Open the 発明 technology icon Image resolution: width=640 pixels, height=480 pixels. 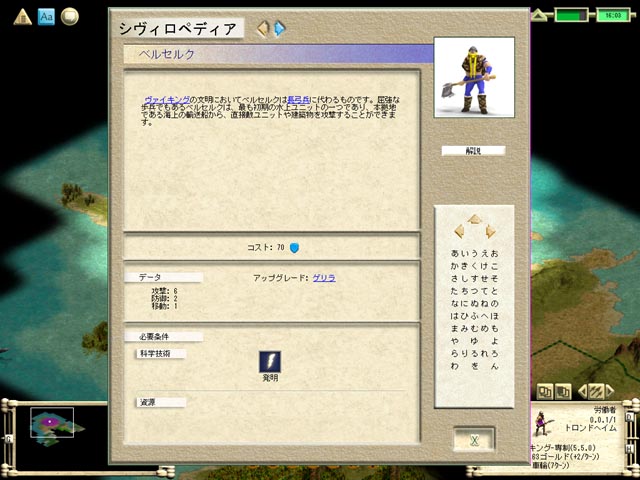click(x=270, y=362)
